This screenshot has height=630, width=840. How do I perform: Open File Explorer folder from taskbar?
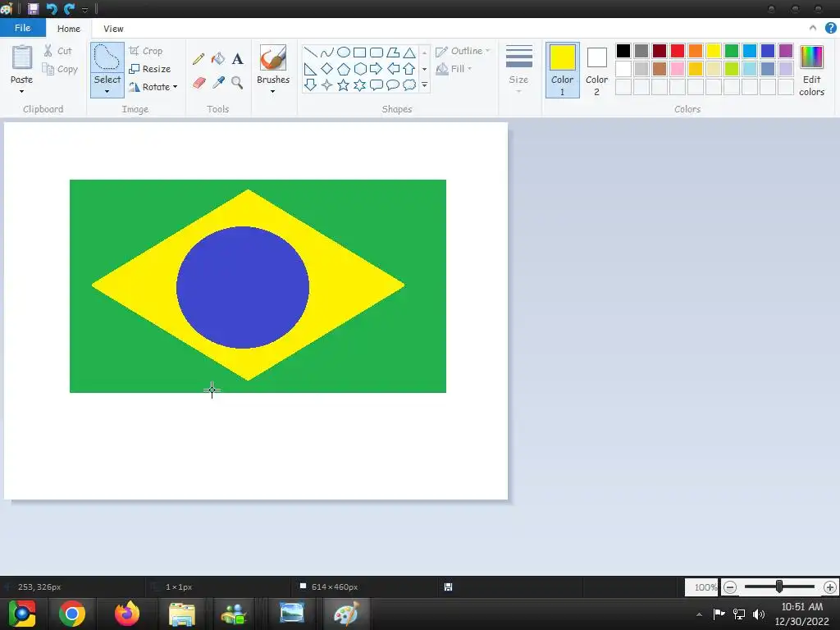[182, 614]
